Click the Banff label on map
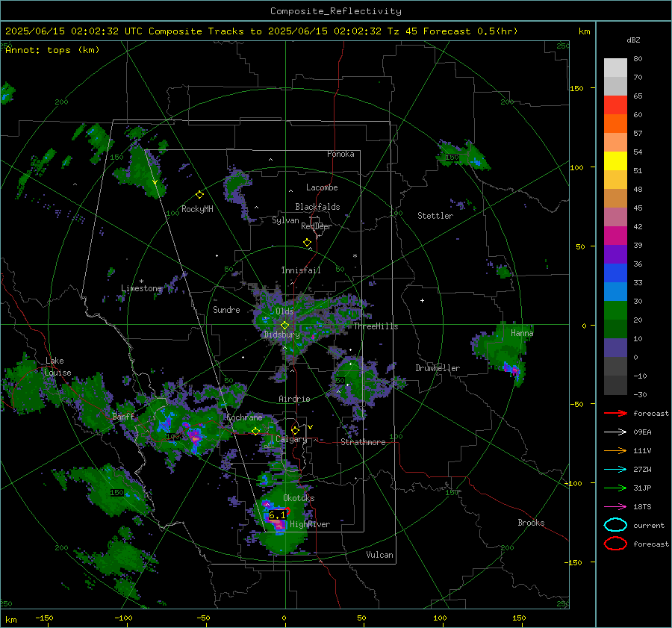The image size is (672, 628). coord(123,416)
